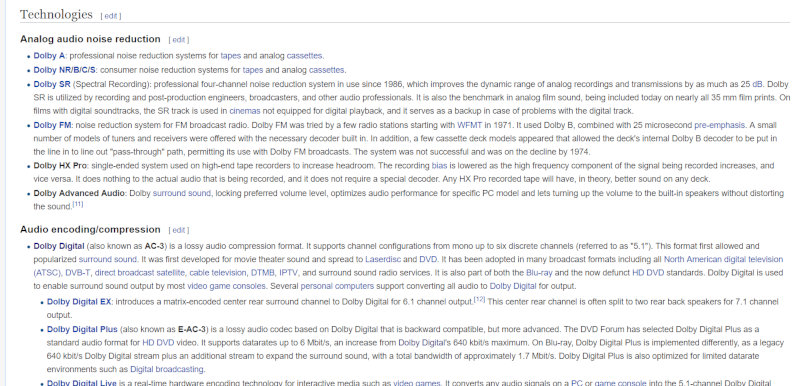Follow the video game consoles link
This screenshot has height=386, width=800.
point(226,286)
